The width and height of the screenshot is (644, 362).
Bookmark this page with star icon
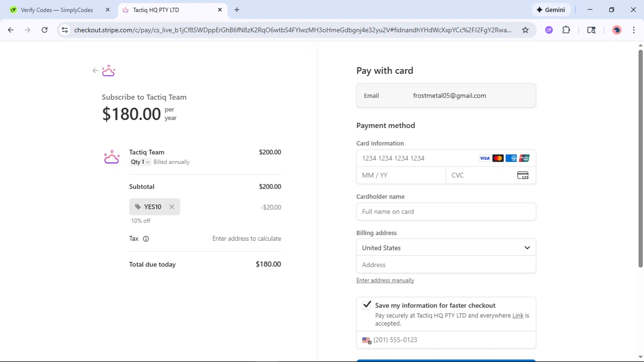[526, 30]
